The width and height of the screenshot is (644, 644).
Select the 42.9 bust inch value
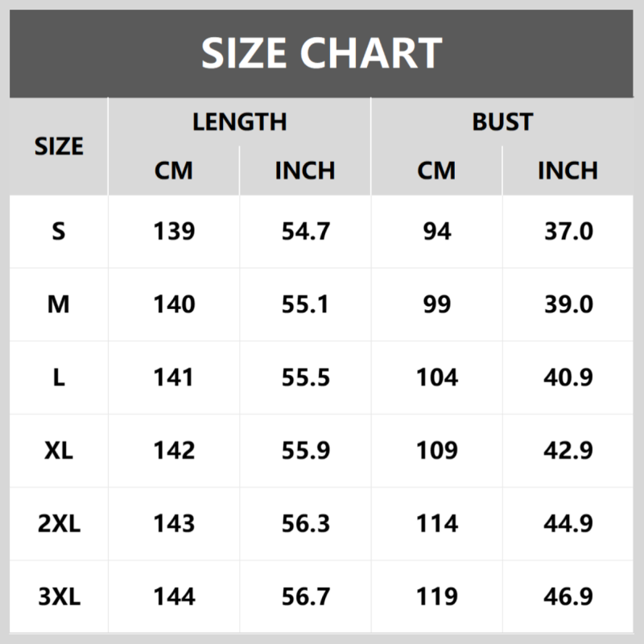568,451
